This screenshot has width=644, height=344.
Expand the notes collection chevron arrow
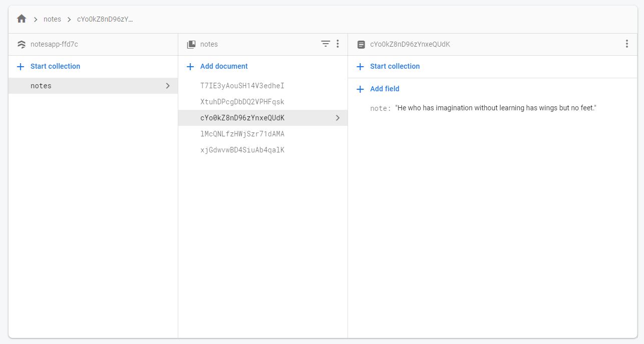click(168, 86)
